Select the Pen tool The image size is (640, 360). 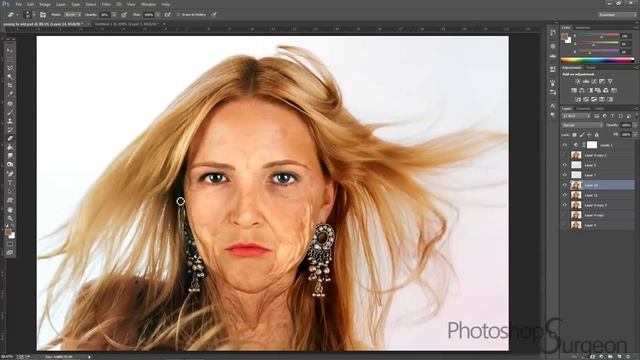10,174
